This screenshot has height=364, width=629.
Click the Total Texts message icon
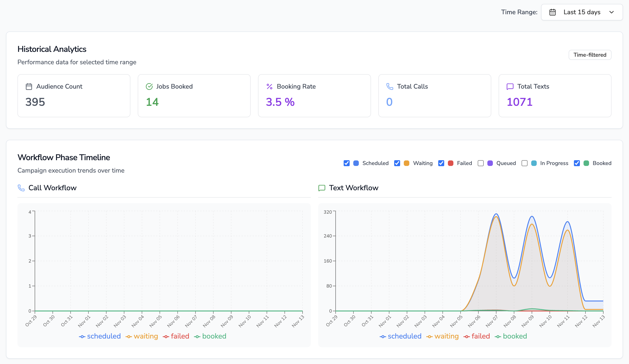[510, 86]
